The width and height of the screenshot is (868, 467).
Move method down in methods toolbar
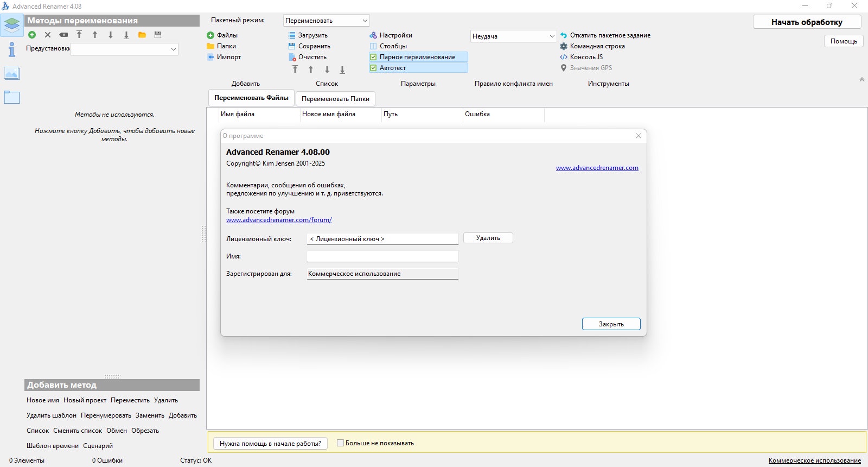click(111, 35)
